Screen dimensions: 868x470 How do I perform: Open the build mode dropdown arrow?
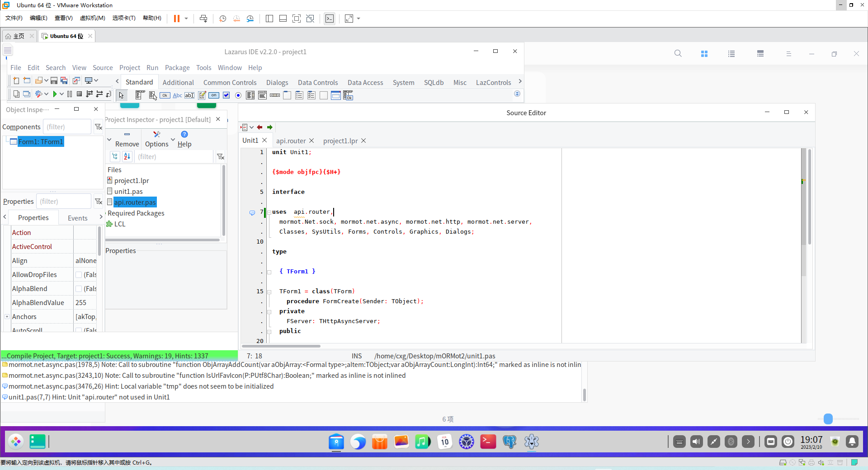coord(47,94)
